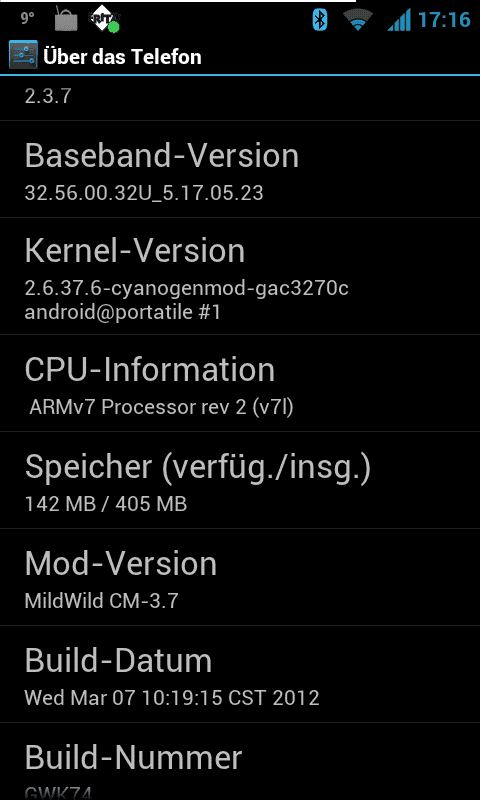Open the Mod-Version entry
Viewport: 480px width, 800px height.
(x=240, y=578)
